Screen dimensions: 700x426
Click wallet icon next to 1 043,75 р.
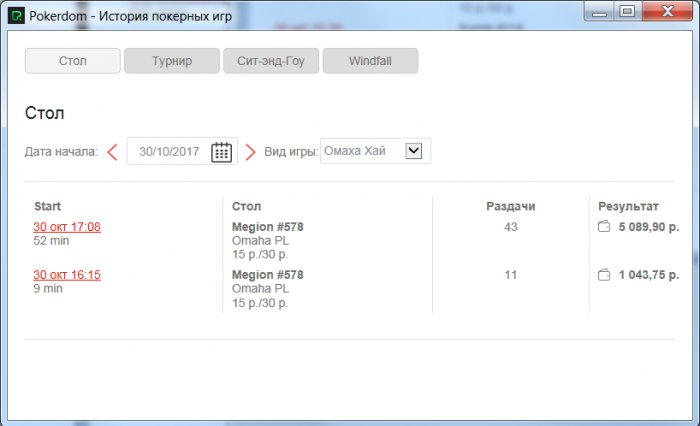pos(604,275)
